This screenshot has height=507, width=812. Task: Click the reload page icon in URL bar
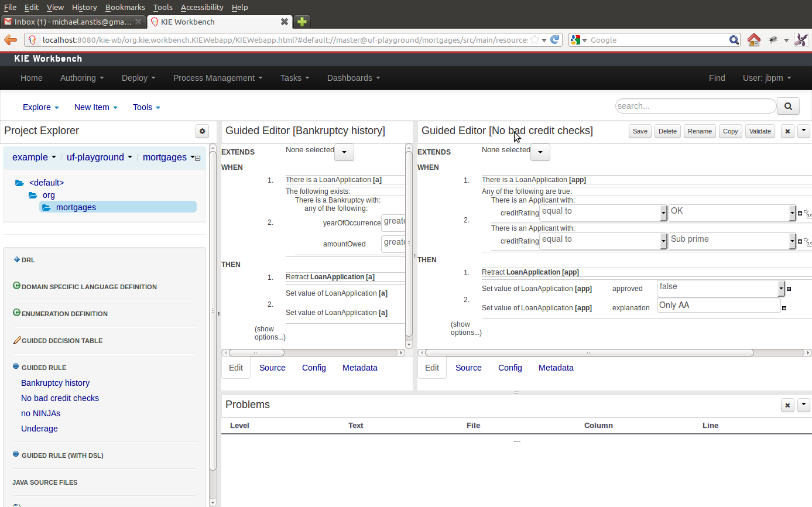click(555, 40)
